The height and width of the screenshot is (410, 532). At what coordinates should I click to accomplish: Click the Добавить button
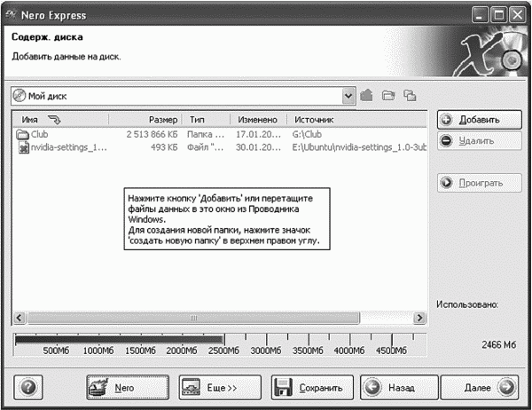pos(480,120)
